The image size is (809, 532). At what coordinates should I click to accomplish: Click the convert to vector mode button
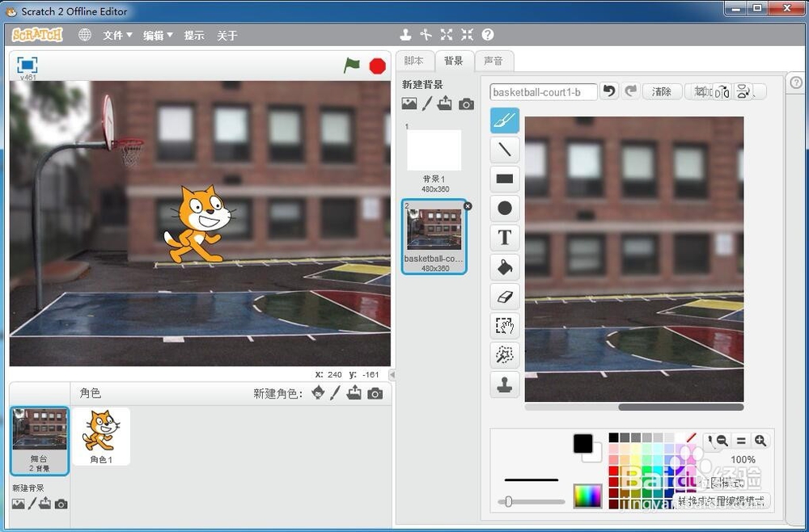[x=722, y=500]
